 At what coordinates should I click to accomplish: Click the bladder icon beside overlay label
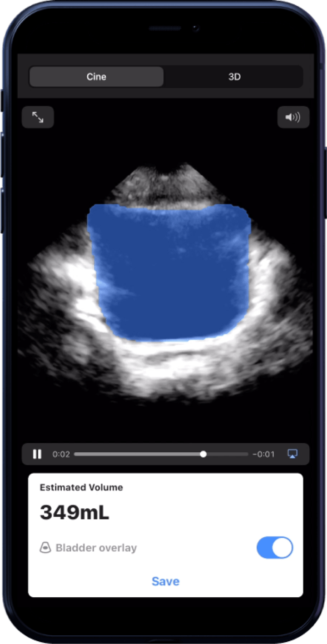[x=45, y=548]
